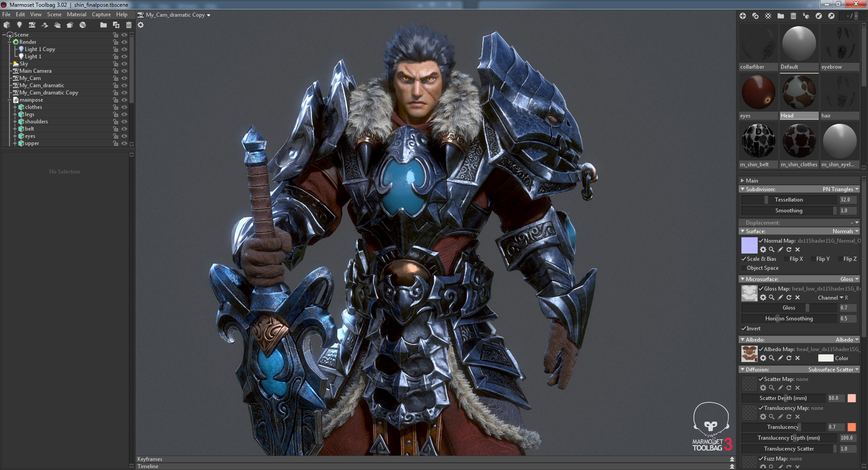
Task: Duplicate selected scene object icon
Action: click(x=116, y=25)
